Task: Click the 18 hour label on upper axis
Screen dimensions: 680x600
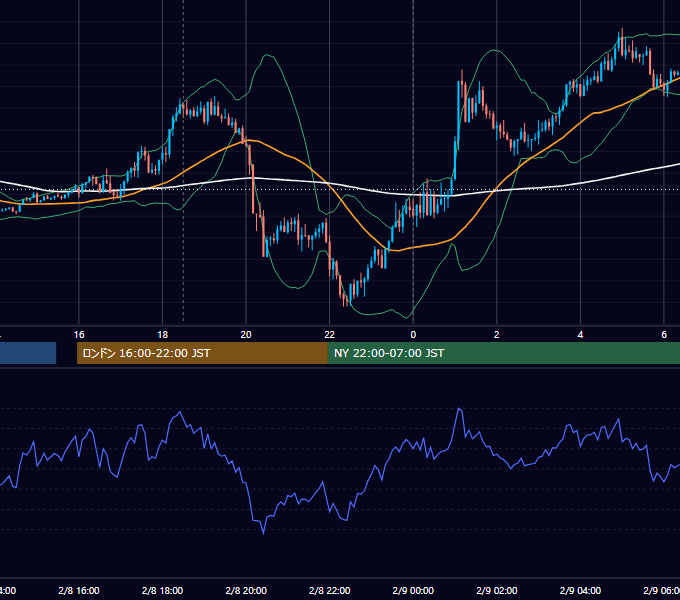Action: pyautogui.click(x=163, y=335)
